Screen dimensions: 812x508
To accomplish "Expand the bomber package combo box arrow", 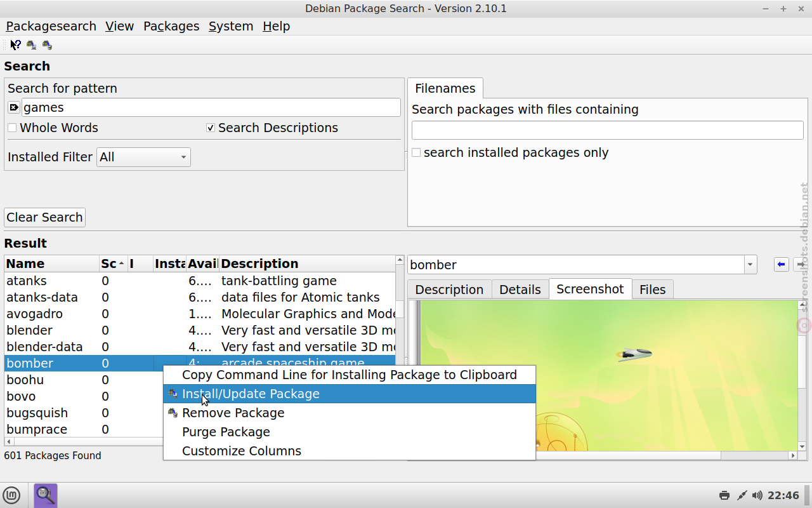I will point(750,265).
